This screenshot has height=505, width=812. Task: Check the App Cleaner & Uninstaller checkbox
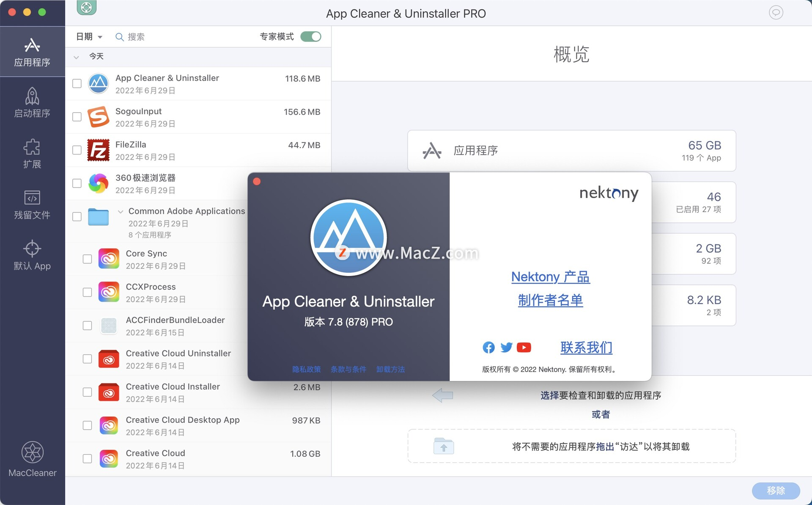pyautogui.click(x=77, y=83)
